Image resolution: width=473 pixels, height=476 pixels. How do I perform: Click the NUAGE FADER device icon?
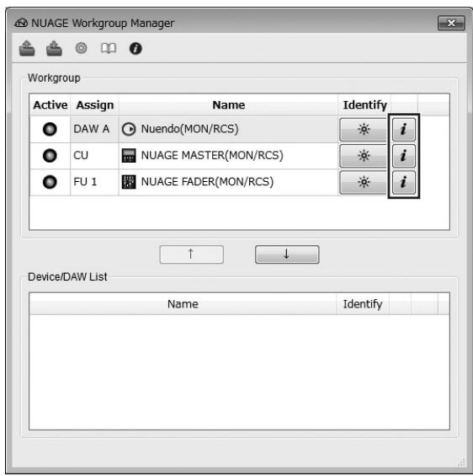(129, 182)
